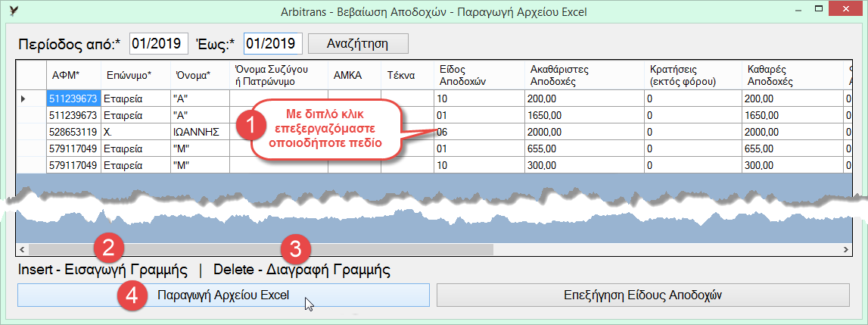Image resolution: width=868 pixels, height=325 pixels.
Task: Click name cell ΙΩΑΝΝΗΣ
Action: [x=200, y=132]
